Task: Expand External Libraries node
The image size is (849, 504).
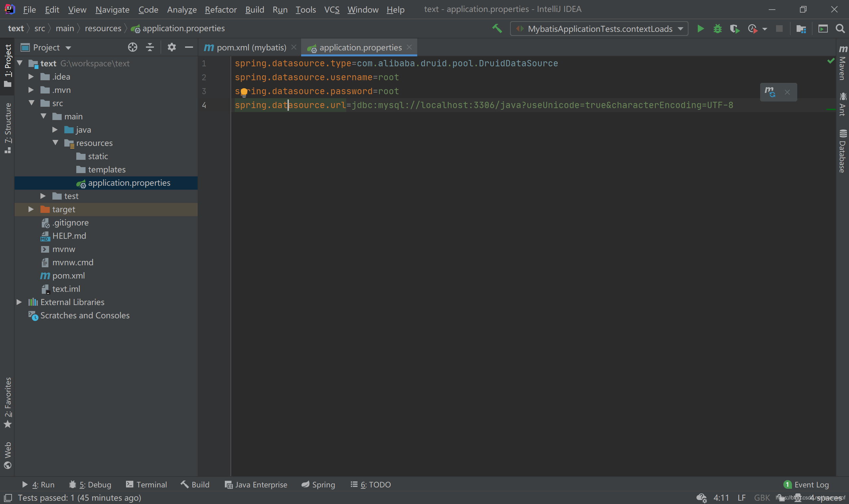Action: (x=19, y=302)
